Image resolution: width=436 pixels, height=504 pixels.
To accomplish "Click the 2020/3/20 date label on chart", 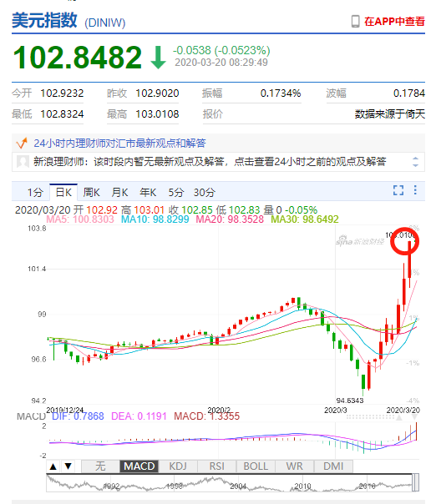I will 403,411.
